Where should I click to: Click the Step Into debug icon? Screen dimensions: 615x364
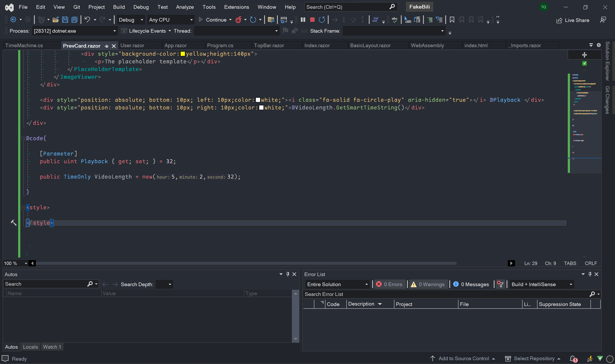tap(344, 20)
